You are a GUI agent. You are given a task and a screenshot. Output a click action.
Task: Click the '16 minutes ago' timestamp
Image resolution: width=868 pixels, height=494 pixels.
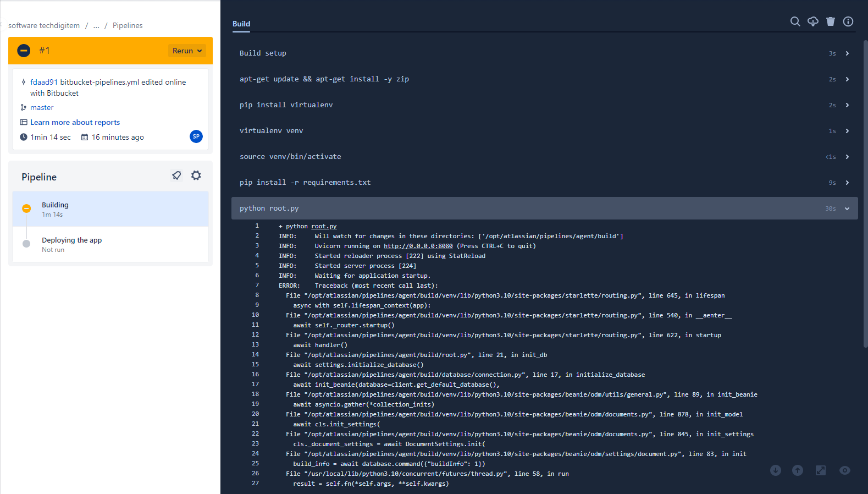point(118,137)
